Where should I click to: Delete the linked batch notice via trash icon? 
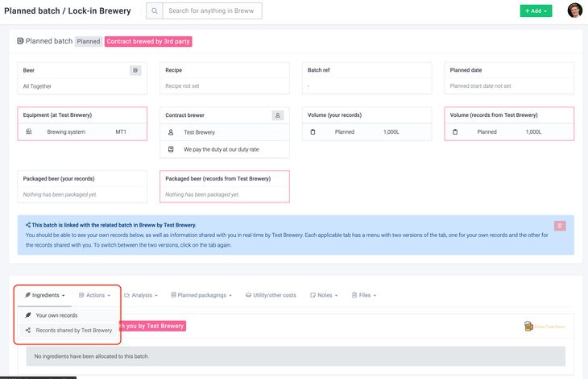[560, 226]
